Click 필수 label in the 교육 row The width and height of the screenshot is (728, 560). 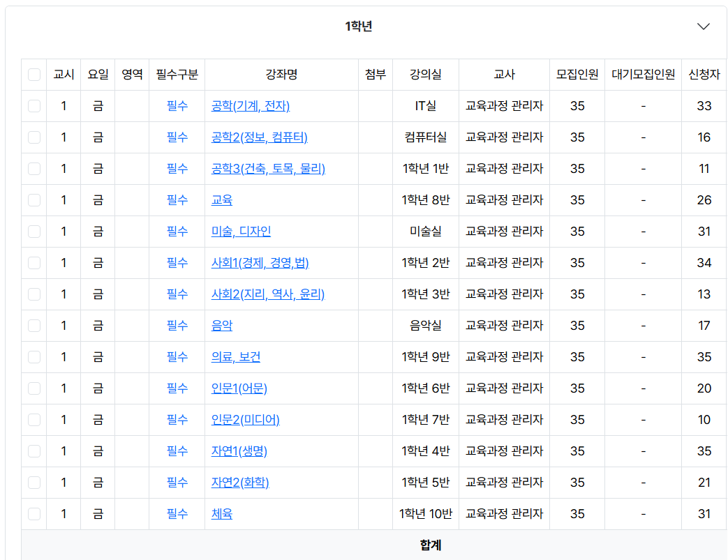177,200
